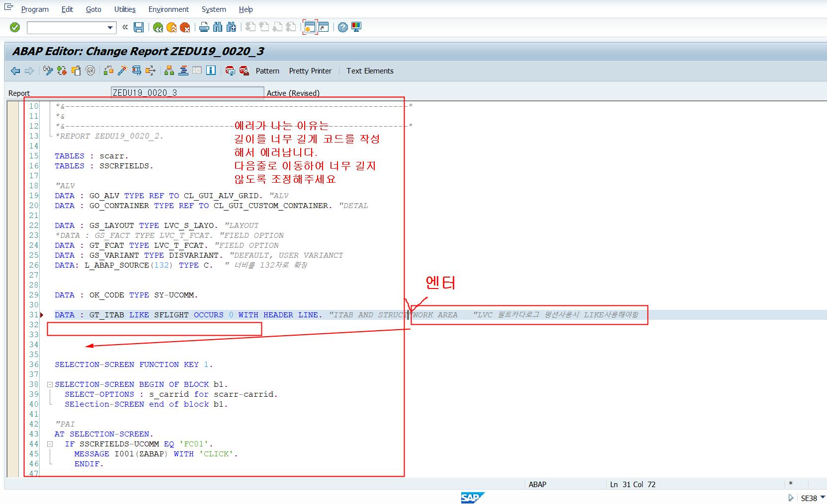Set an external breakpoint with the stop-person icon
The image size is (827, 504).
[244, 71]
